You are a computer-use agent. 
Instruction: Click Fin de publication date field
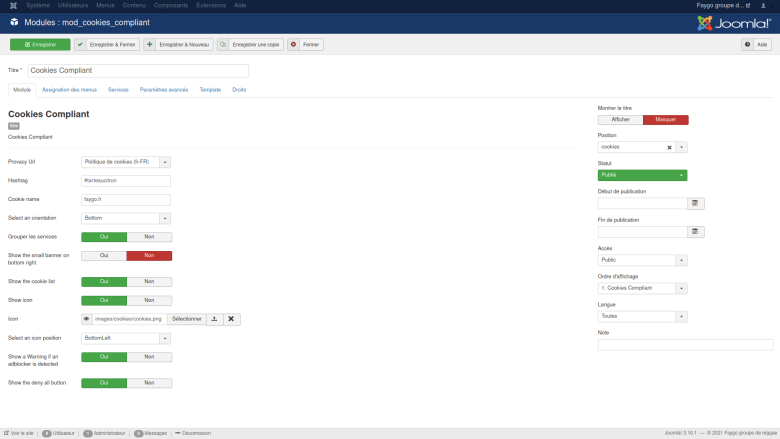[643, 232]
